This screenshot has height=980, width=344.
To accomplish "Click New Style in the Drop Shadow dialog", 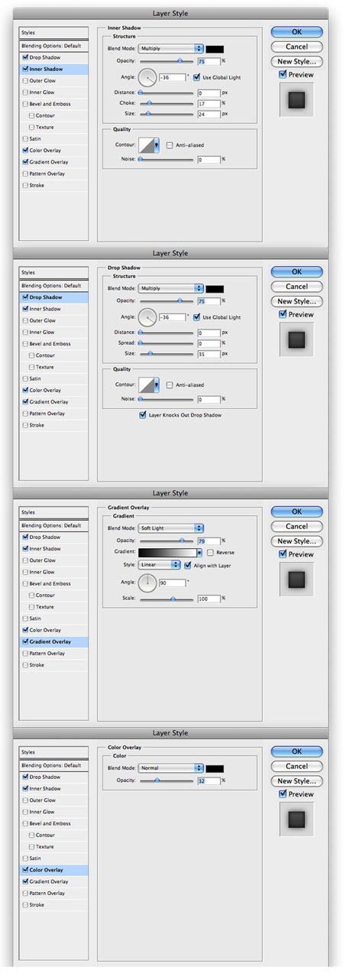I will (x=297, y=301).
